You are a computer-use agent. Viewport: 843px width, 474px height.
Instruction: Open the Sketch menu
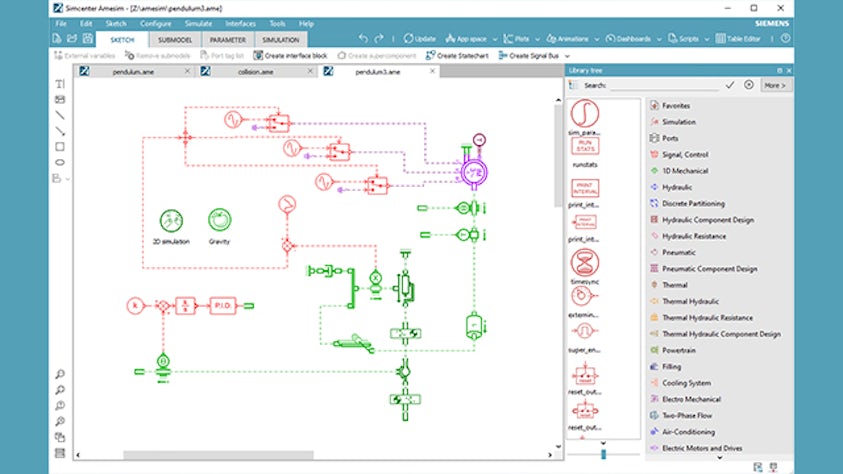116,24
